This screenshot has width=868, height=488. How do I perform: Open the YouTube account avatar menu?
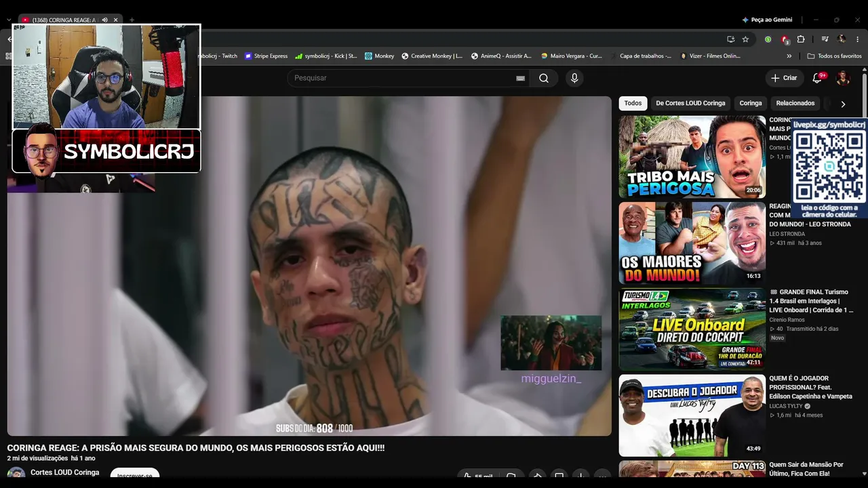843,78
